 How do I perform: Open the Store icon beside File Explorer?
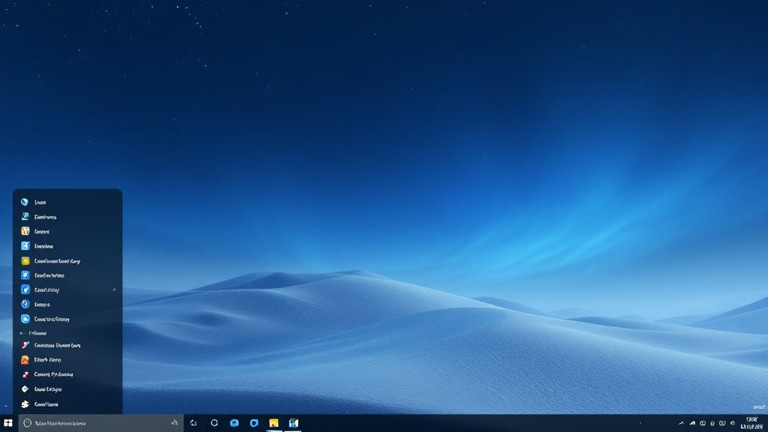pos(293,423)
